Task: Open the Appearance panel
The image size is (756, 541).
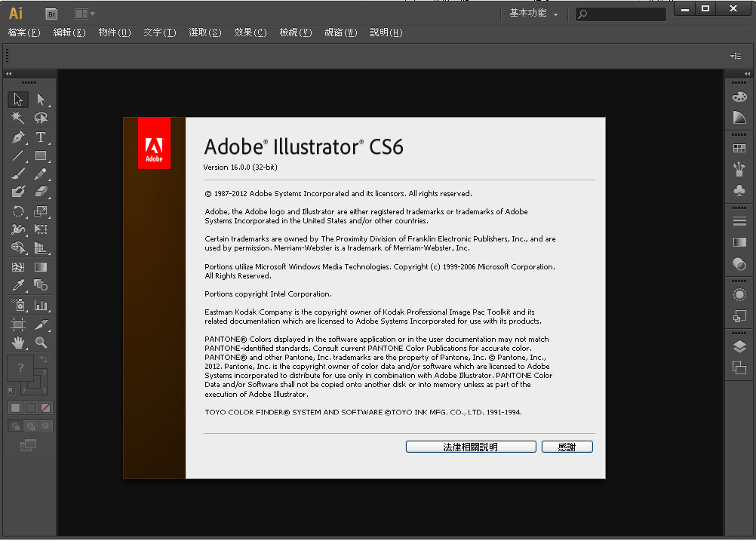Action: (739, 294)
